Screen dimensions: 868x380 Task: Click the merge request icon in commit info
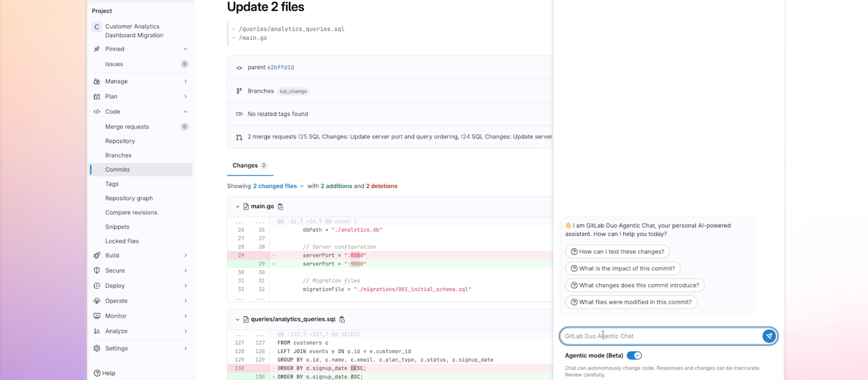(239, 137)
